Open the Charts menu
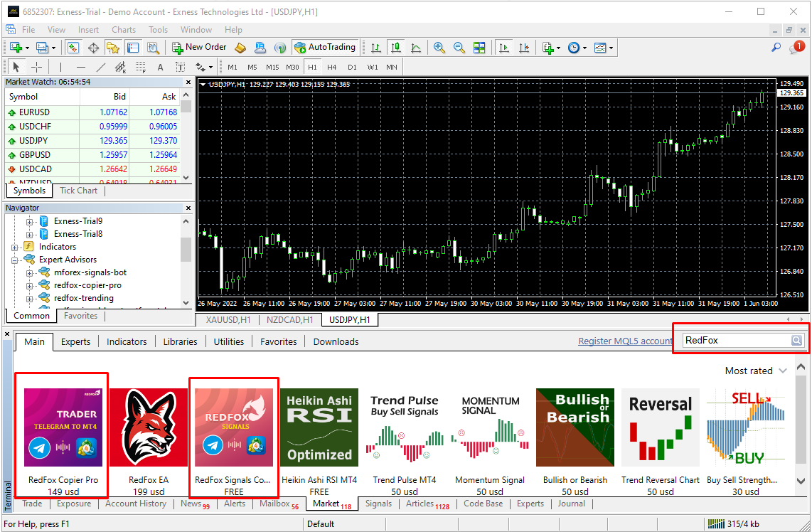 click(x=123, y=30)
